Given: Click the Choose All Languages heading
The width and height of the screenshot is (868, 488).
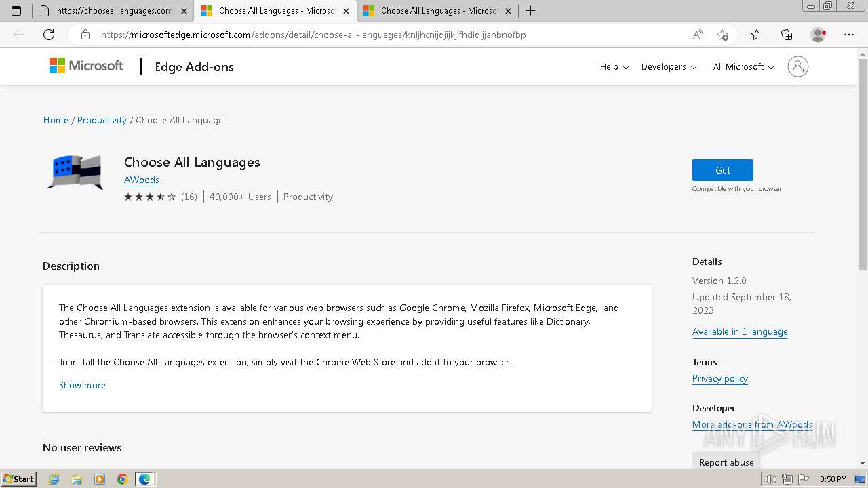Looking at the screenshot, I should click(192, 162).
